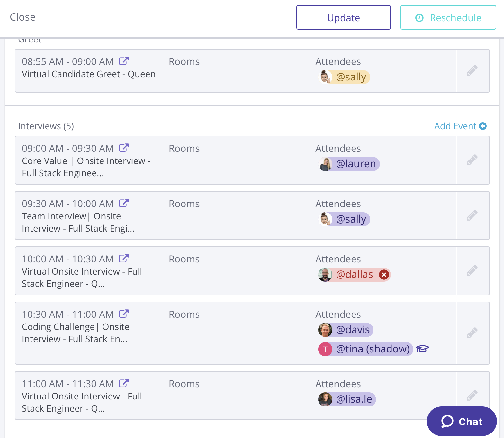The width and height of the screenshot is (504, 438).
Task: Click the @davis attendee chip
Action: 346,330
